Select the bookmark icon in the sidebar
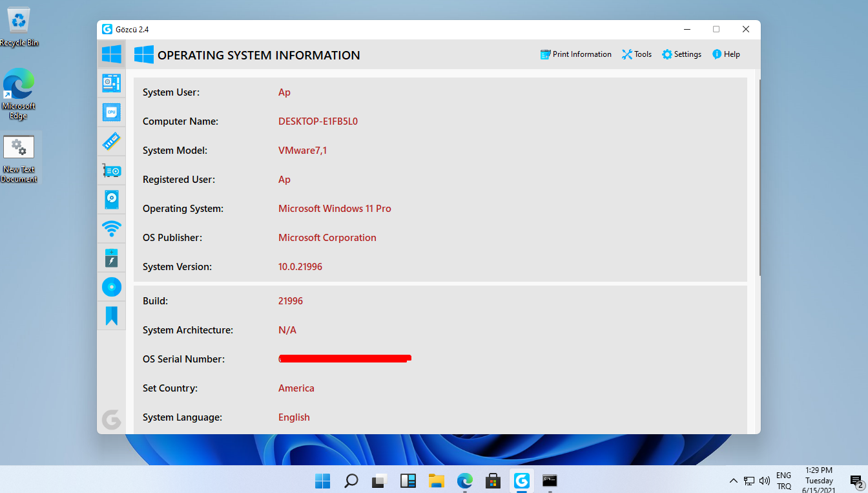 [x=111, y=316]
